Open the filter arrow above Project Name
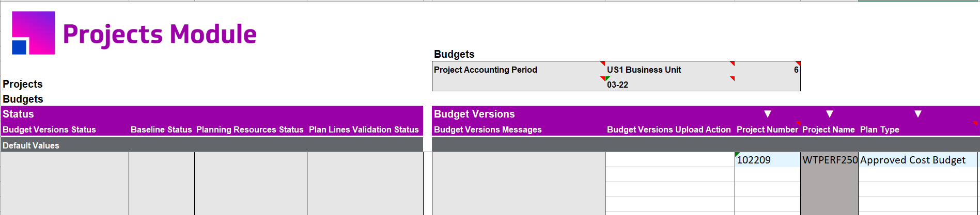The image size is (980, 215). (830, 114)
